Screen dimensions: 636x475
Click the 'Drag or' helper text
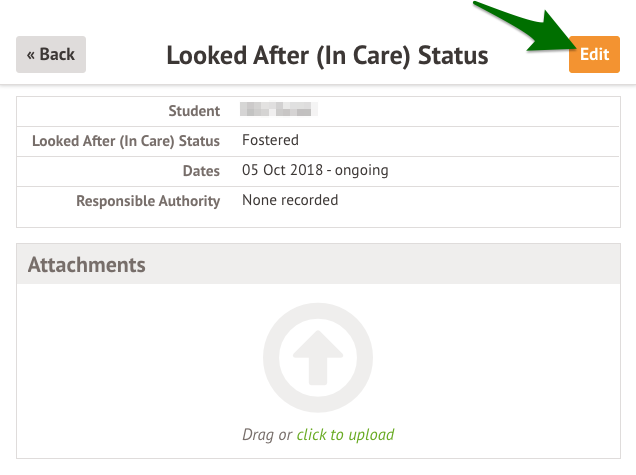coord(267,435)
